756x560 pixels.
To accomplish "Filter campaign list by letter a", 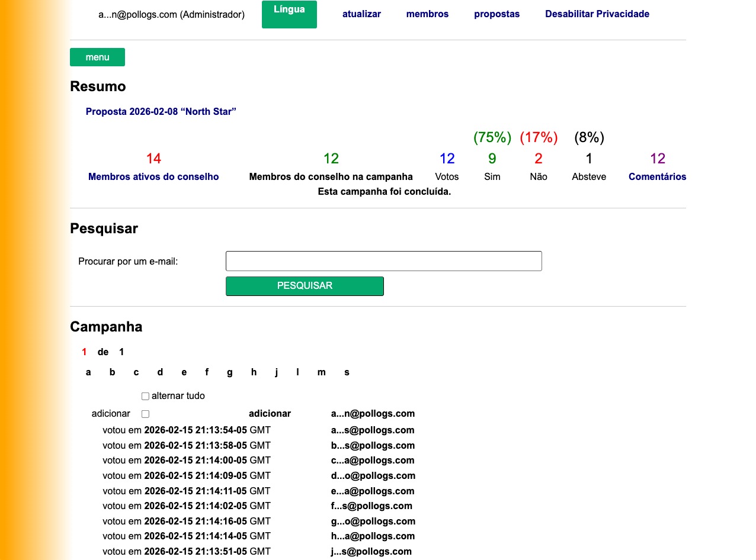I will pyautogui.click(x=88, y=372).
